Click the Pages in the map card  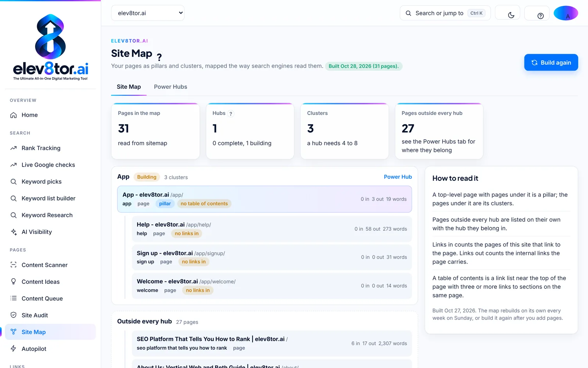[x=155, y=131]
